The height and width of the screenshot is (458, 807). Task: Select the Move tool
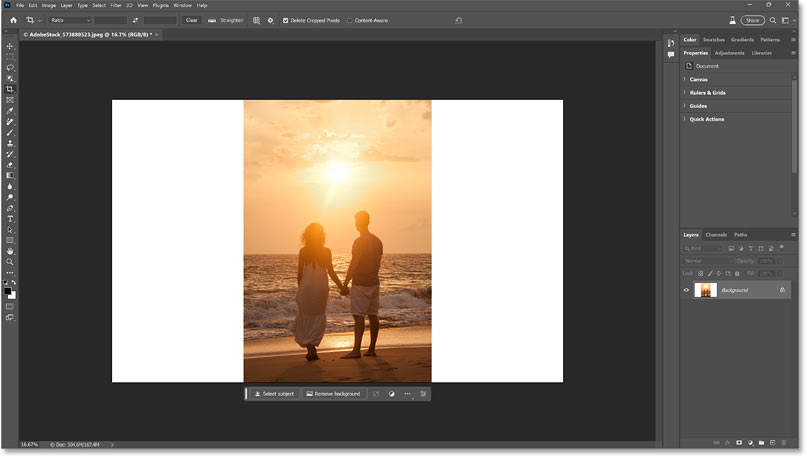coord(10,46)
